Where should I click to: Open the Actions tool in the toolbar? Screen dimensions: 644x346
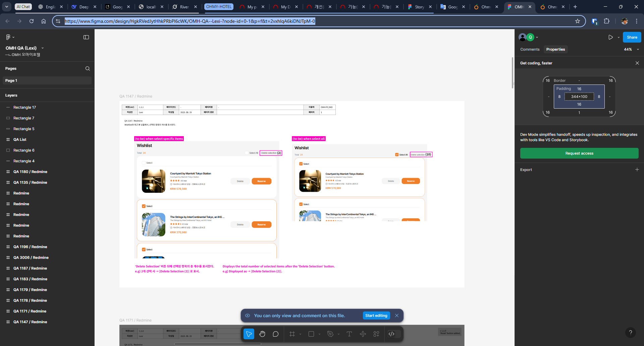[x=363, y=334]
